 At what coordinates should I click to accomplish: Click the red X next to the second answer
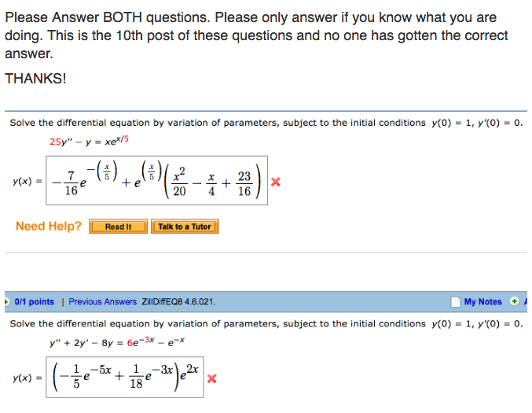211,378
